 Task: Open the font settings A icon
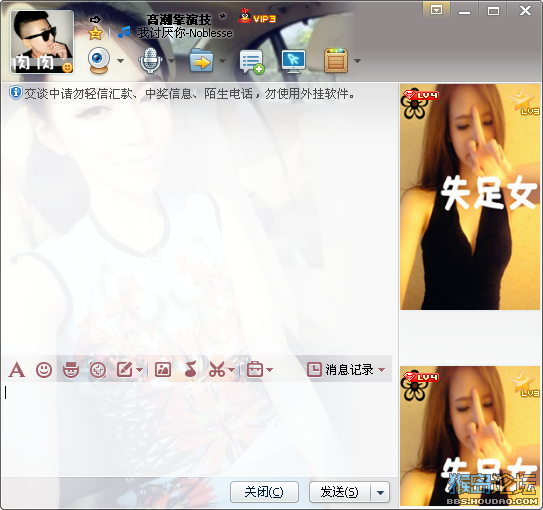[x=17, y=370]
